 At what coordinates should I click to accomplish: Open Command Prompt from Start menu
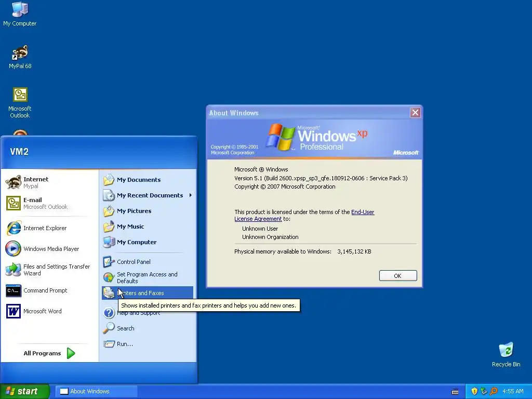49,290
